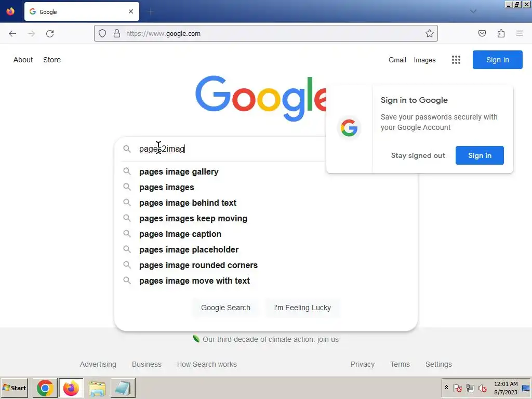
Task: Open the Terms footer link
Action: coord(400,364)
